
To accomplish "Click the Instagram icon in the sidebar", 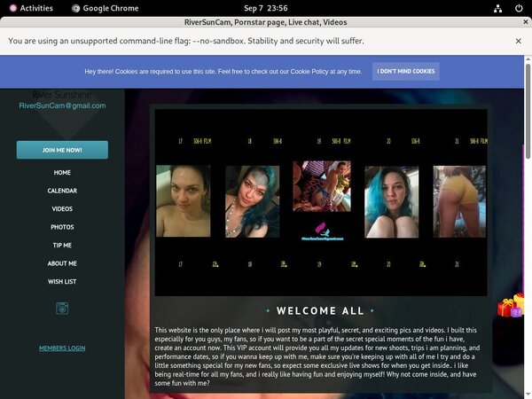I will 62,309.
